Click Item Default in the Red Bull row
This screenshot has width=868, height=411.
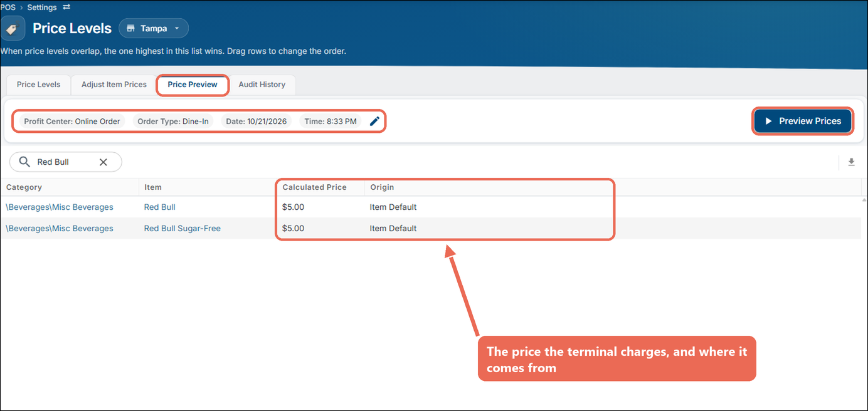pos(393,207)
